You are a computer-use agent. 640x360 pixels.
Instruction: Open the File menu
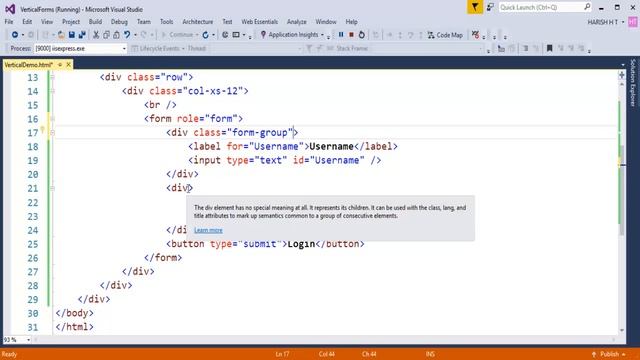tap(9, 22)
